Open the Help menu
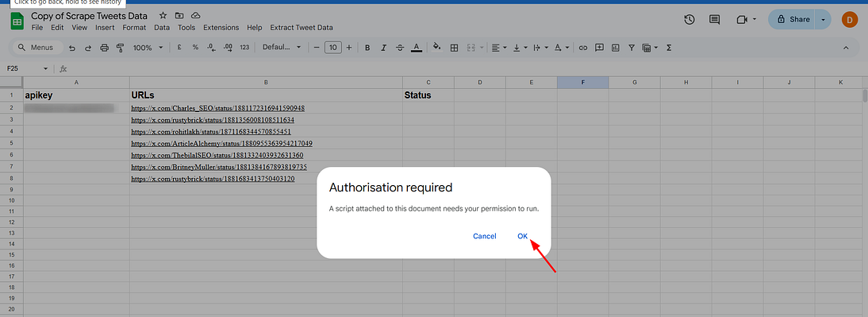 255,28
